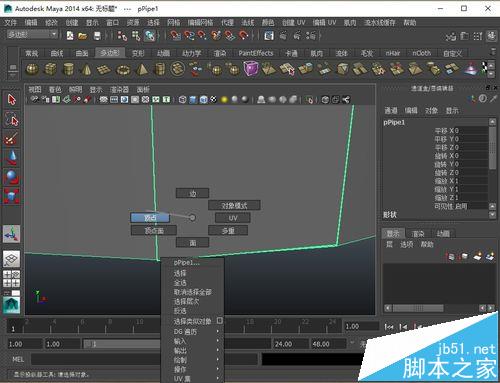The height and width of the screenshot is (383, 500).
Task: Toggle select by component type icon
Action: [x=150, y=35]
